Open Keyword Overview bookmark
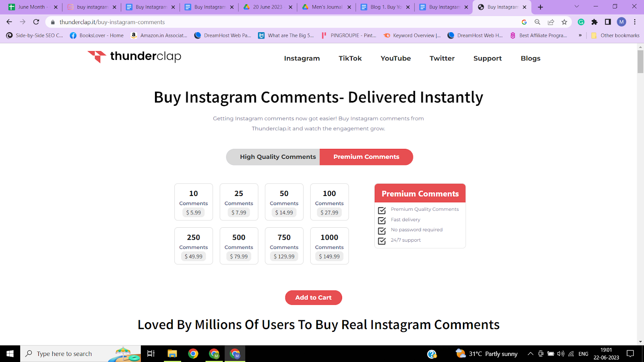This screenshot has height=362, width=644. pos(412,35)
